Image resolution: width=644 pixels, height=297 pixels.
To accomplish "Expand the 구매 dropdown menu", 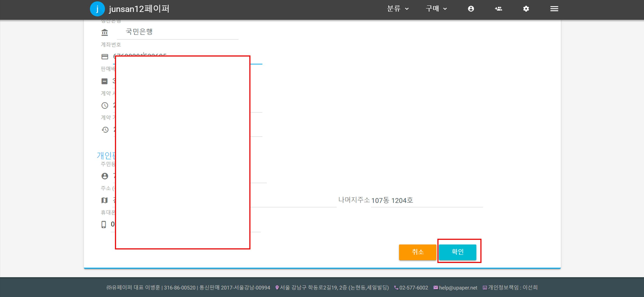I will [436, 9].
